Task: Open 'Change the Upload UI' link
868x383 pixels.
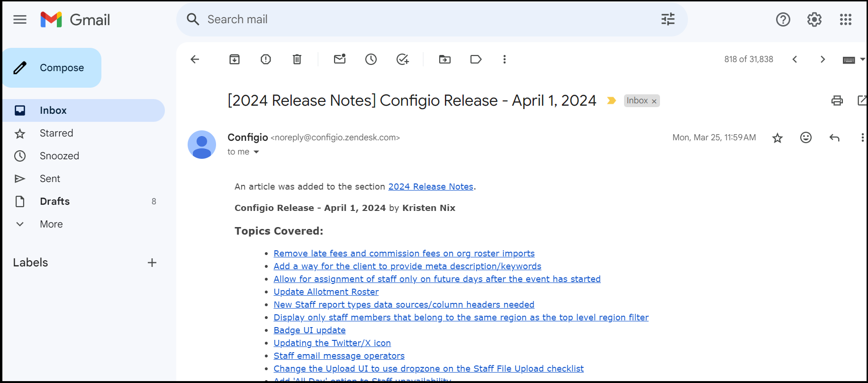Action: coord(428,369)
